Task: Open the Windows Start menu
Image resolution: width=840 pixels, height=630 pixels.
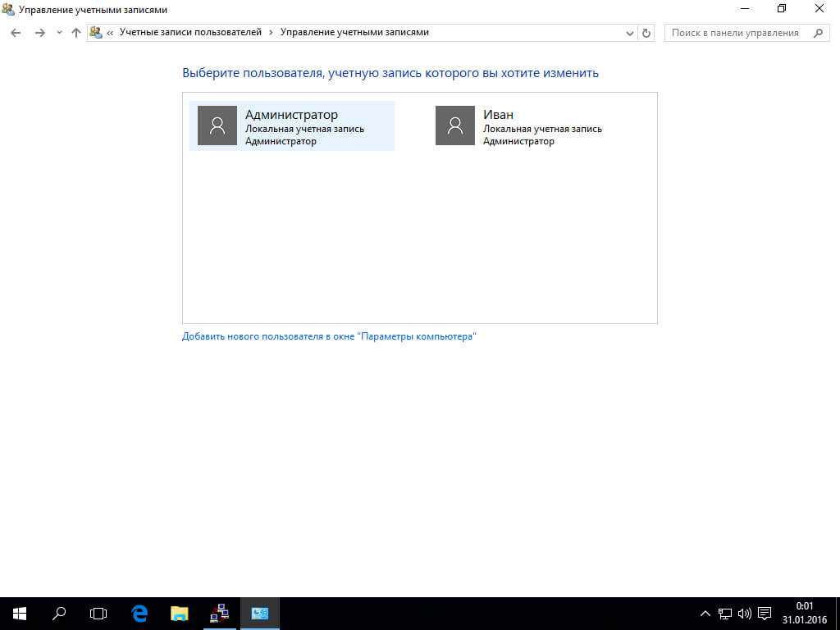Action: pyautogui.click(x=20, y=614)
